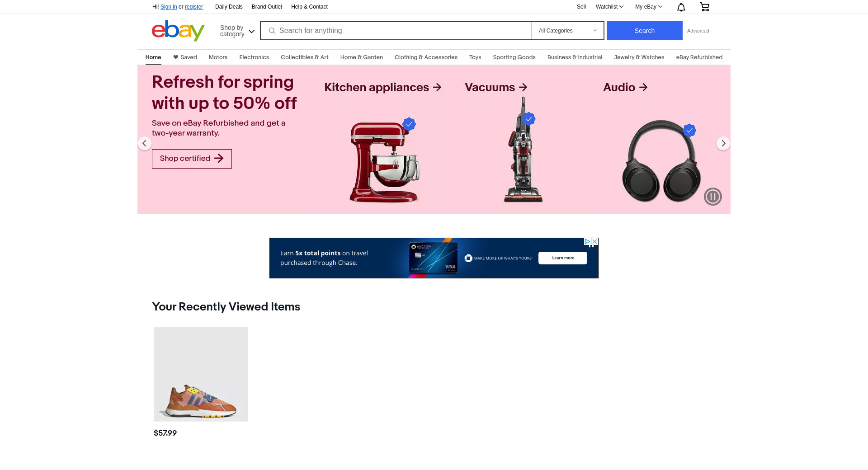Image resolution: width=868 pixels, height=470 pixels.
Task: Go to next carousel slide arrow
Action: (723, 143)
